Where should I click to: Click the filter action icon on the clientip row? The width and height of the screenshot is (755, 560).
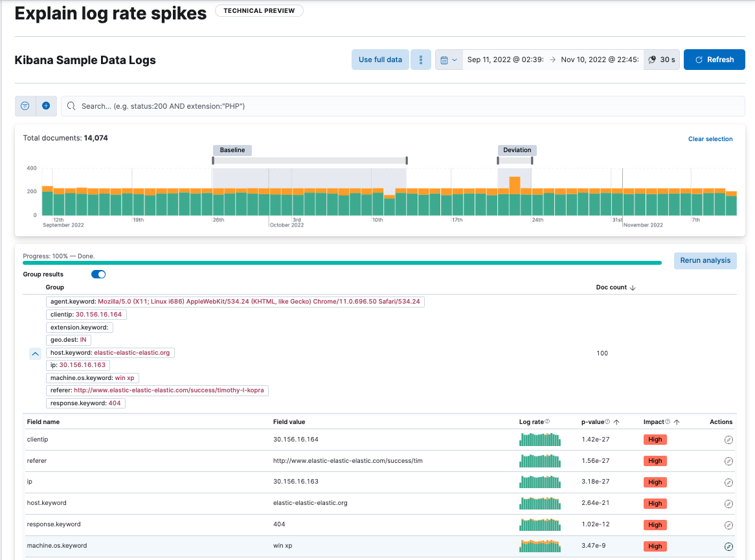click(728, 439)
